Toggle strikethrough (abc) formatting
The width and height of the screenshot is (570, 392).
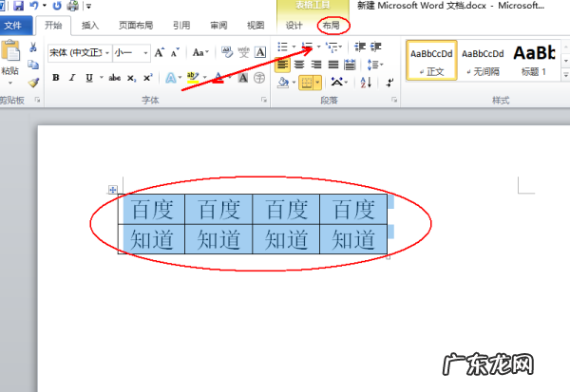[115, 78]
